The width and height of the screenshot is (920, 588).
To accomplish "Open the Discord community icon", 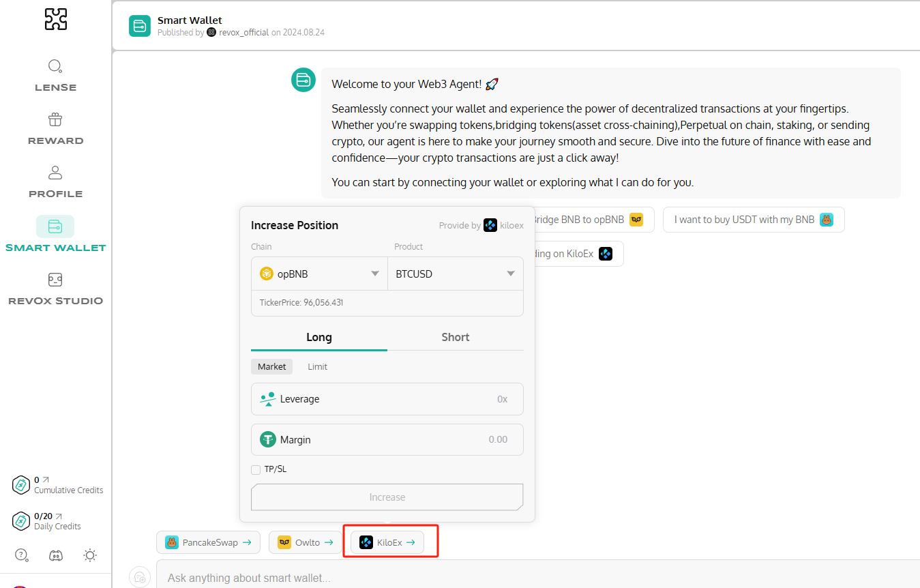I will coord(56,555).
